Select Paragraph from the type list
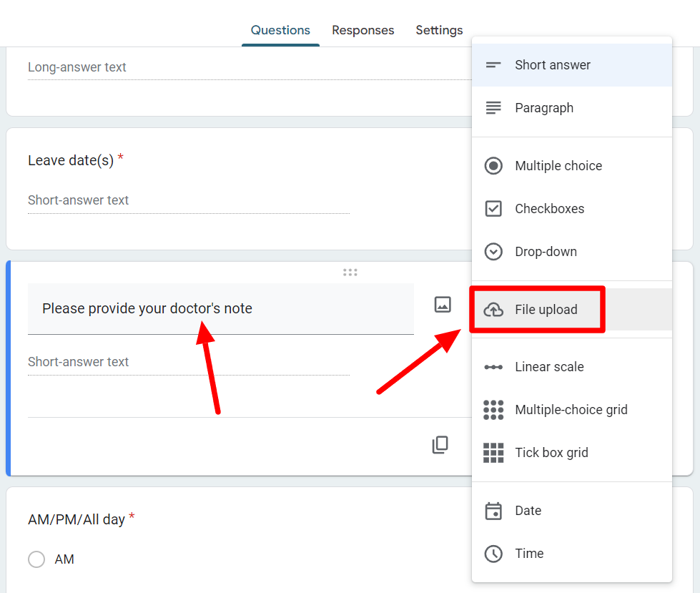The image size is (700, 593). coord(572,108)
